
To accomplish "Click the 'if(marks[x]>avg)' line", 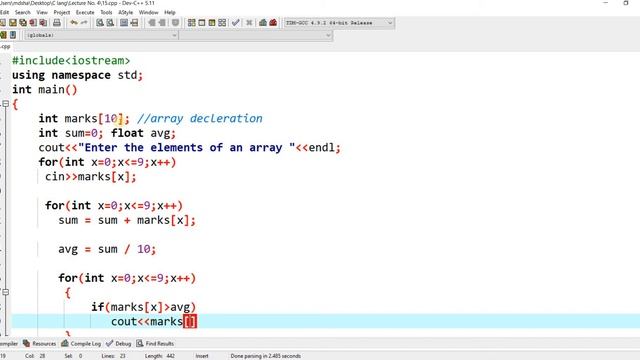I will click(x=143, y=307).
